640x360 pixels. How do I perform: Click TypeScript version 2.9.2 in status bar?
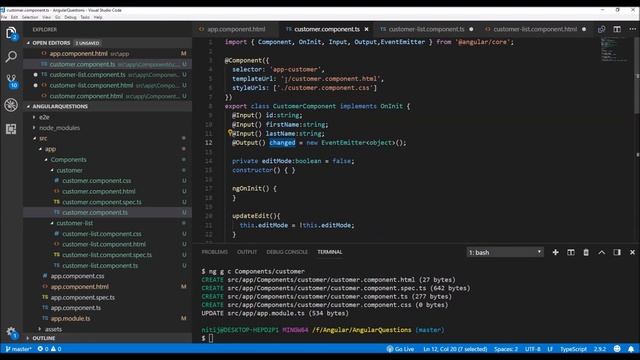600,349
